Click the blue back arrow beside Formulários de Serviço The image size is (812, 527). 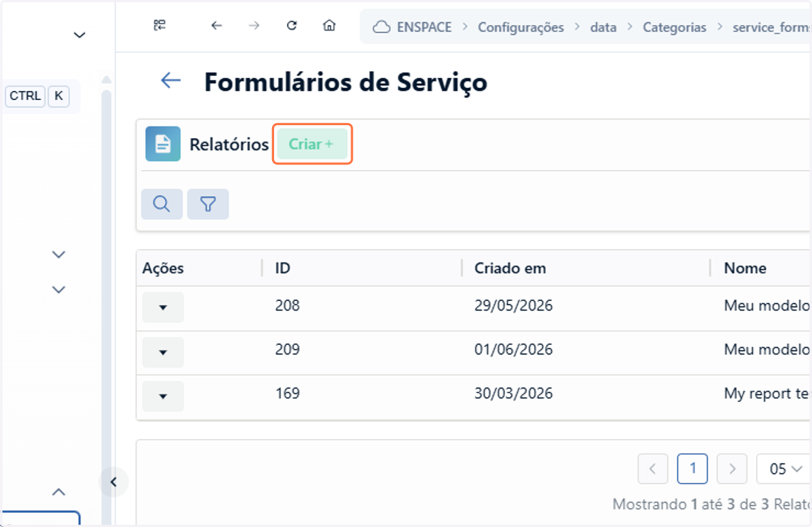pos(171,81)
